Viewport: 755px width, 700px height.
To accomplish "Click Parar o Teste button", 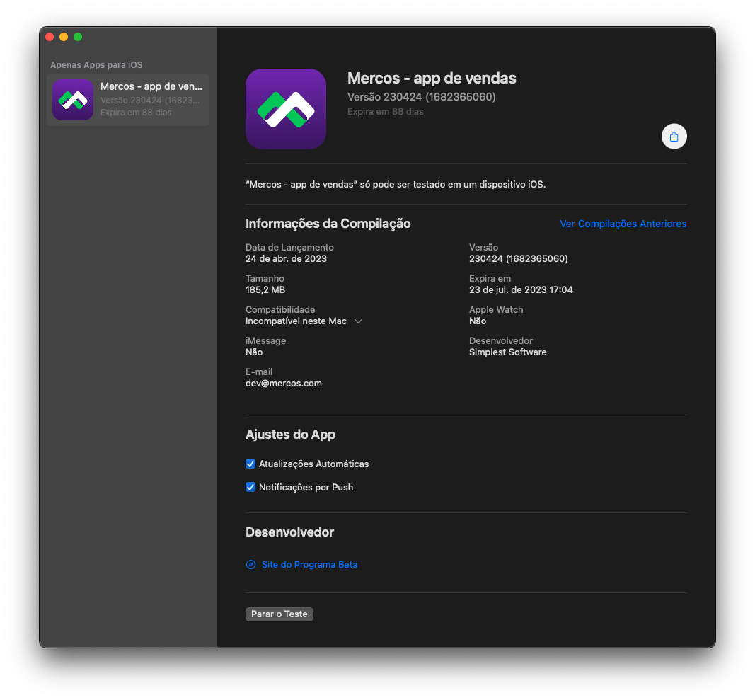I will [279, 614].
